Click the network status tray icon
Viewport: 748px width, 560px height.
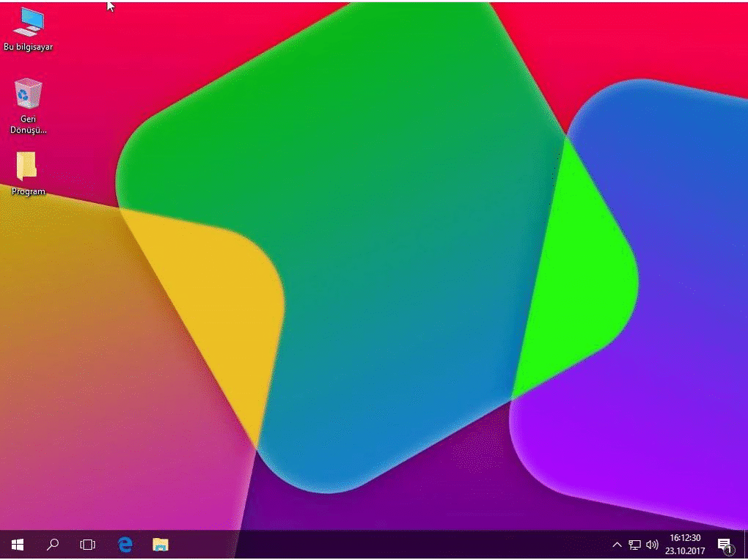click(634, 545)
